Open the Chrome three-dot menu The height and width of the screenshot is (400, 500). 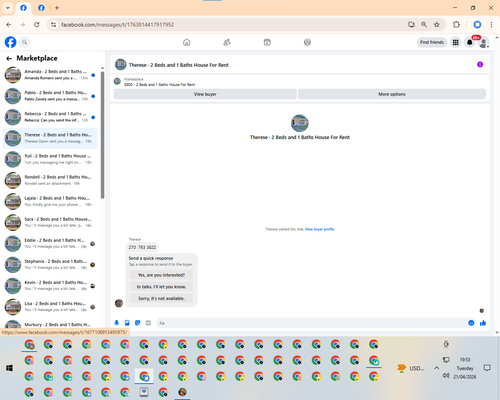click(x=491, y=24)
